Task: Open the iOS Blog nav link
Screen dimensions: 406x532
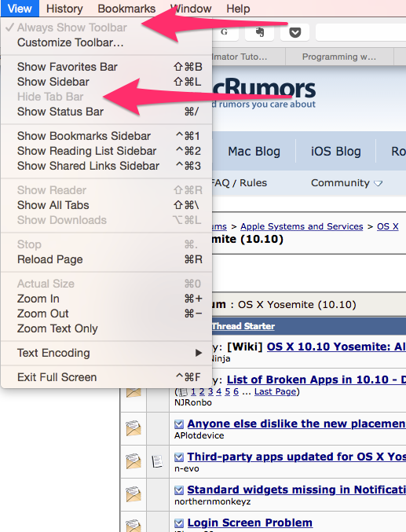Action: coord(336,152)
